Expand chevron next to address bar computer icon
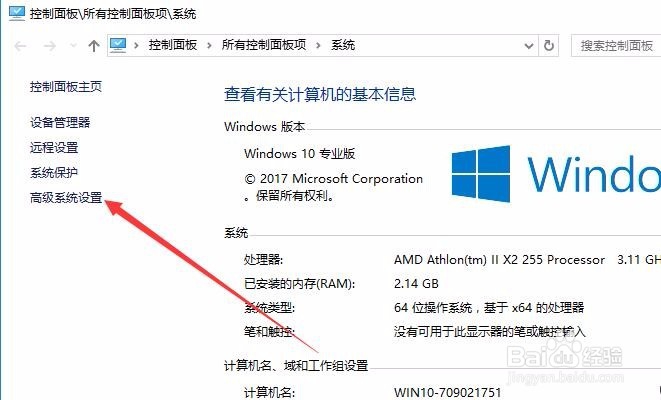 coord(136,45)
